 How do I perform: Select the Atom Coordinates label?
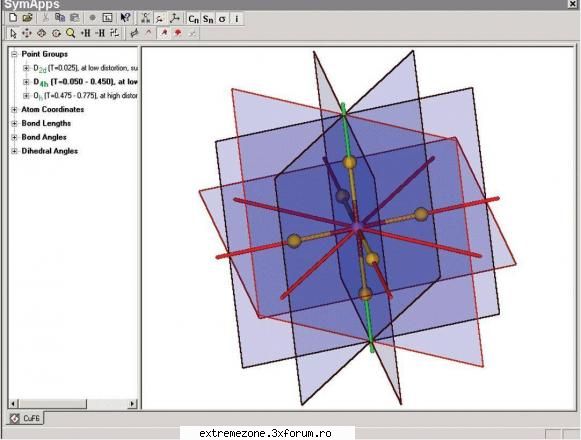pyautogui.click(x=53, y=109)
